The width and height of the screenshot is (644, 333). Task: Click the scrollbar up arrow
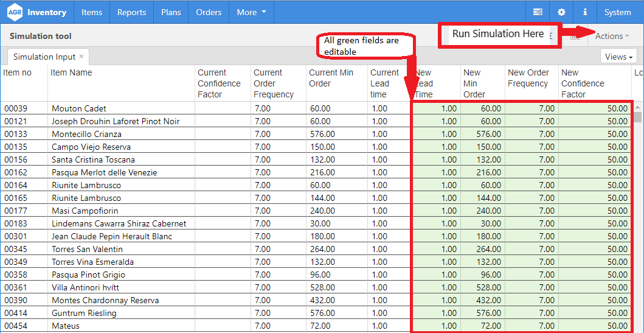[637, 117]
